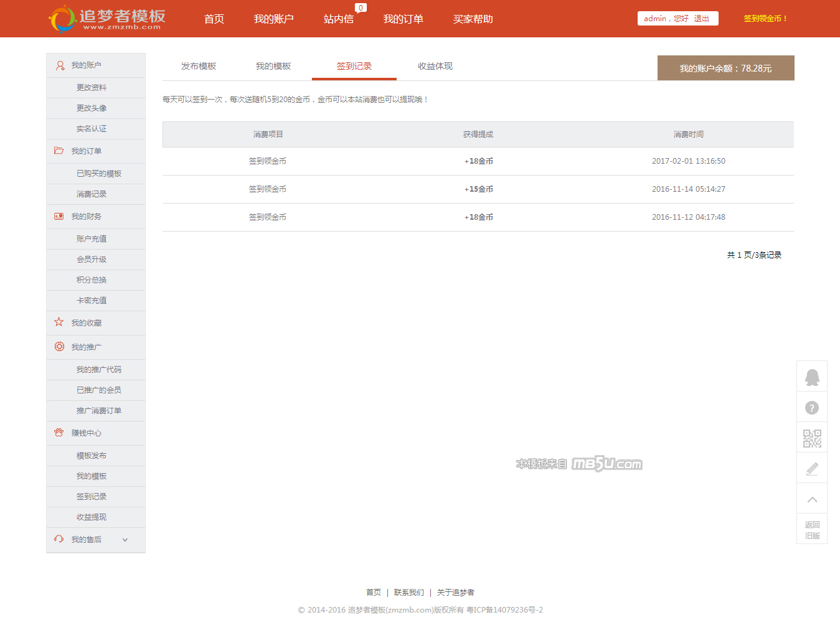Switch to the 发布模板 tab

(x=199, y=67)
